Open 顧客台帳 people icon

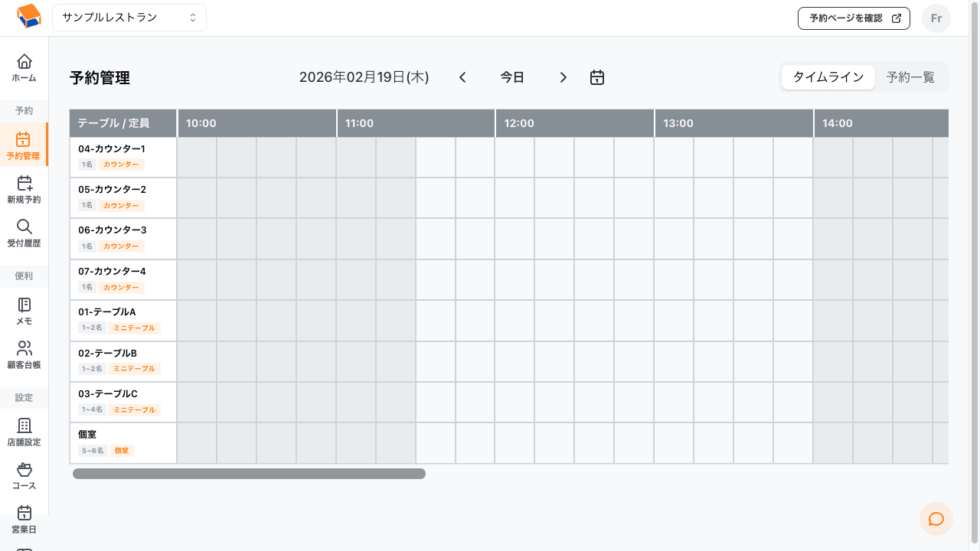click(24, 349)
